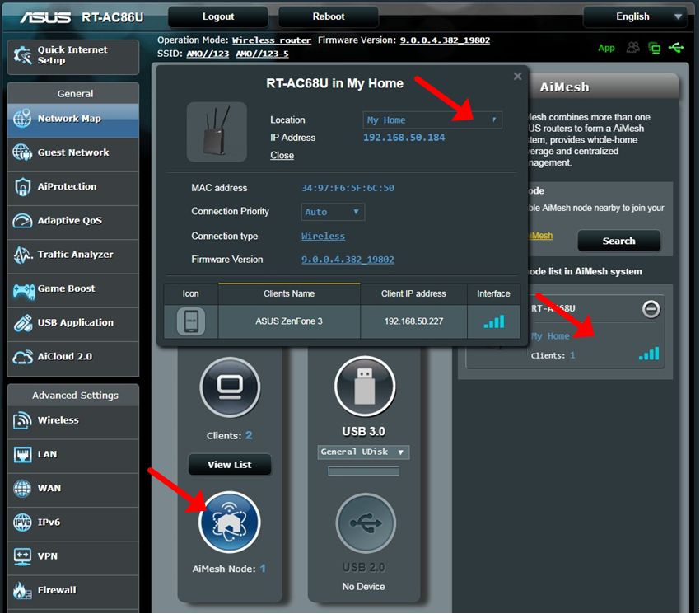Screen dimensions: 700x614
Task: Click the Logout button
Action: (x=218, y=17)
